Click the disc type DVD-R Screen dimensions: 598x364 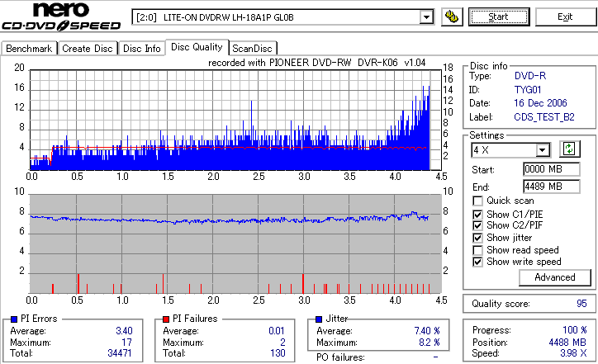530,76
